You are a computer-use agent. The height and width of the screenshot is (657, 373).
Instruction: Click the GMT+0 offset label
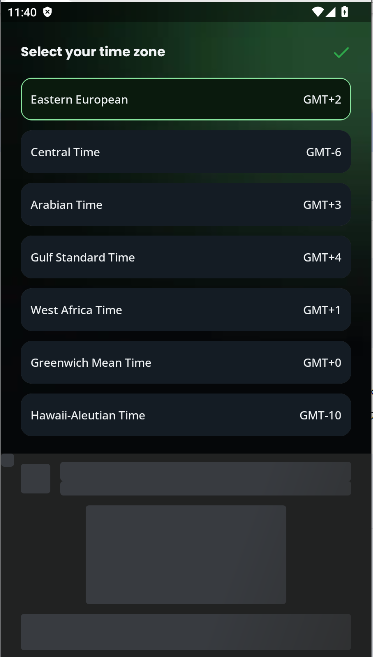[x=322, y=362]
